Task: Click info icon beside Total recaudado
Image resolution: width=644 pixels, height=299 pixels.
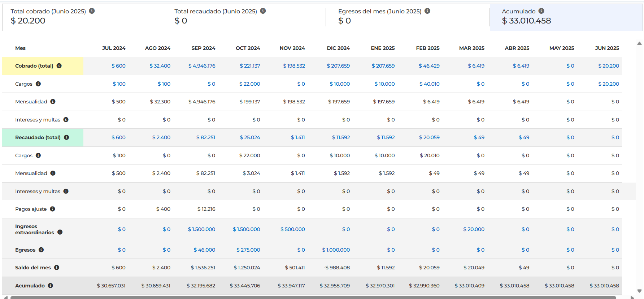Action: pyautogui.click(x=263, y=11)
